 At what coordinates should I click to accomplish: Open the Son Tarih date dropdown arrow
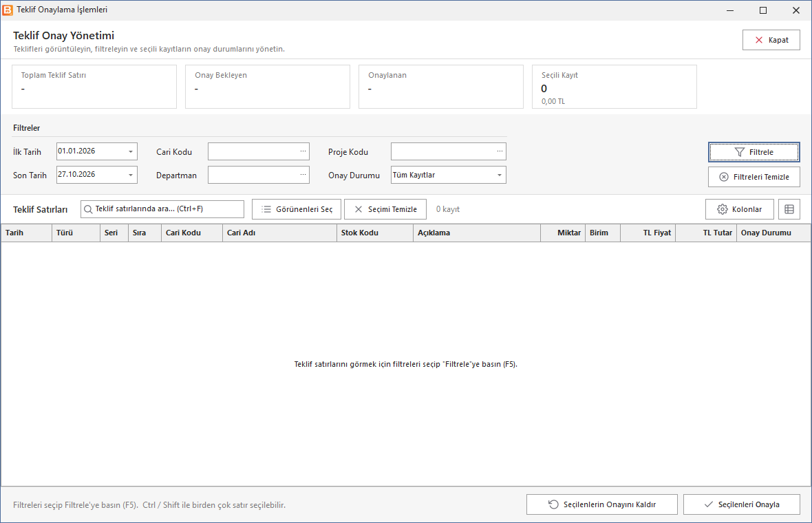131,175
